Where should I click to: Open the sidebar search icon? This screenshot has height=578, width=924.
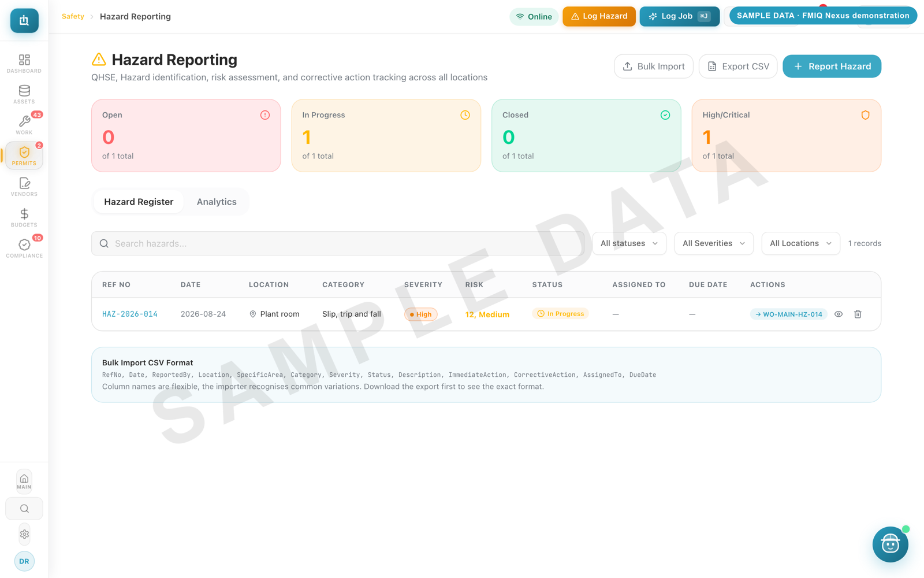click(24, 509)
